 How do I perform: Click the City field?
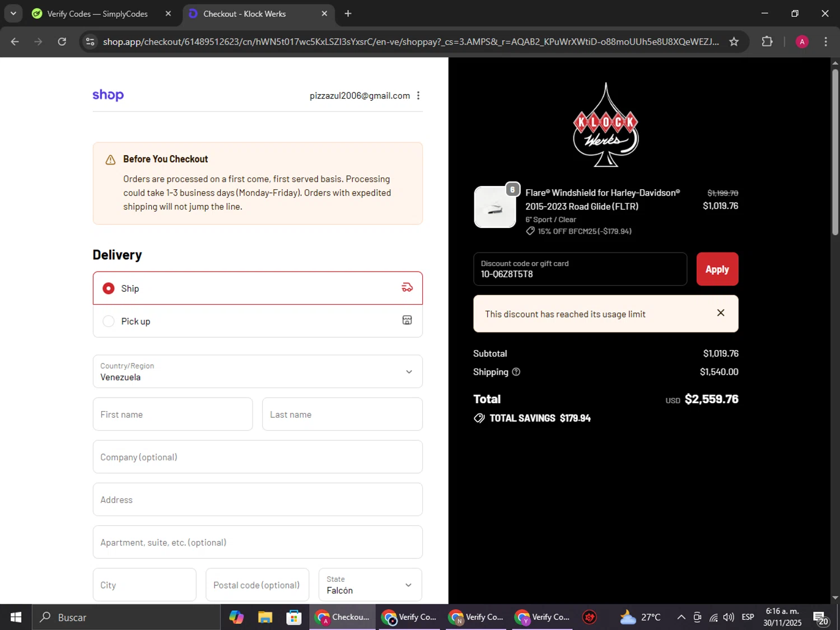point(144,585)
